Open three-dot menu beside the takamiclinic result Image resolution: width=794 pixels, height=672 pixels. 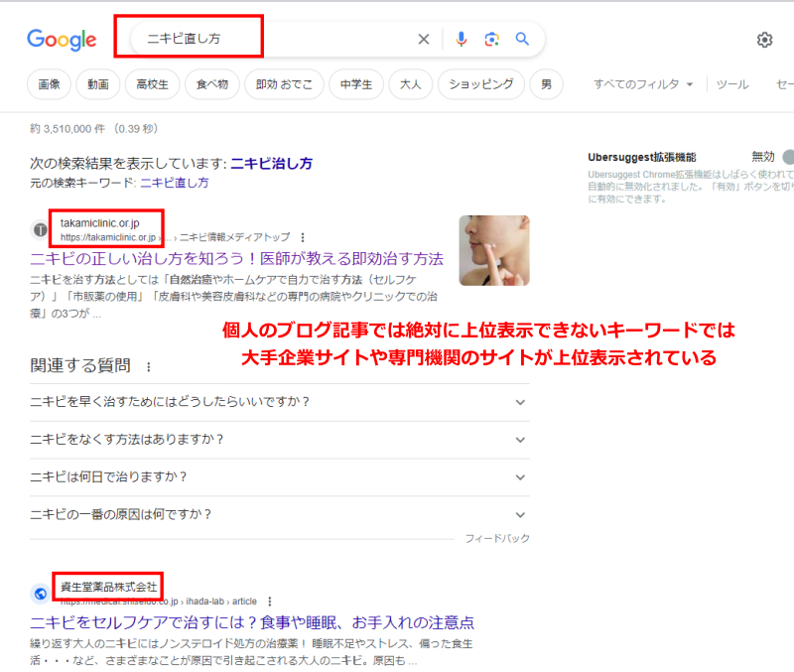point(303,237)
